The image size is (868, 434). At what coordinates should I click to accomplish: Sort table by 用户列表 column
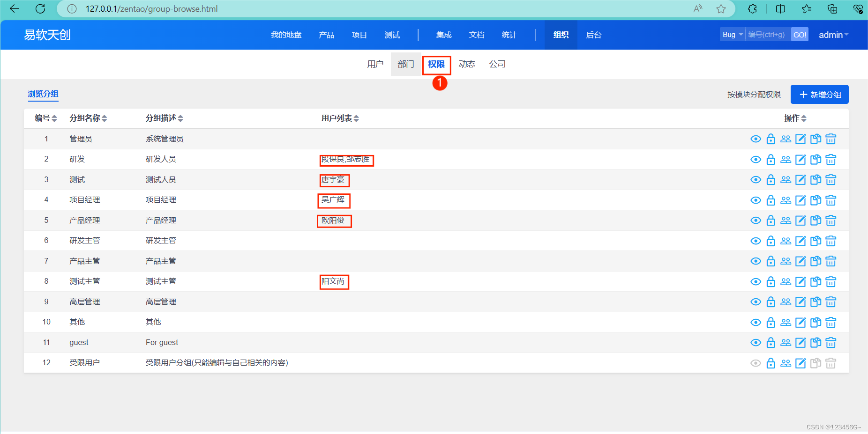340,118
